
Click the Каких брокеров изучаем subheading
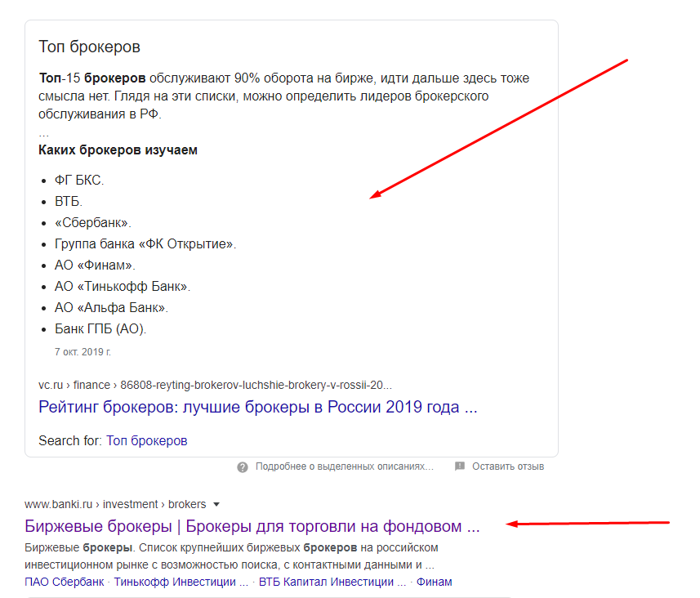tap(118, 149)
